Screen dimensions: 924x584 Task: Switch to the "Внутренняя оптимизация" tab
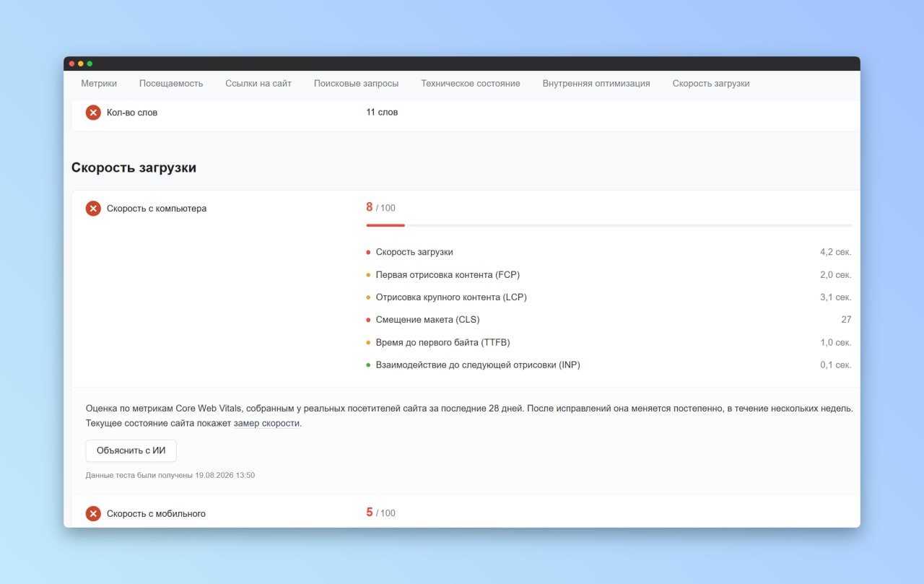tap(596, 84)
